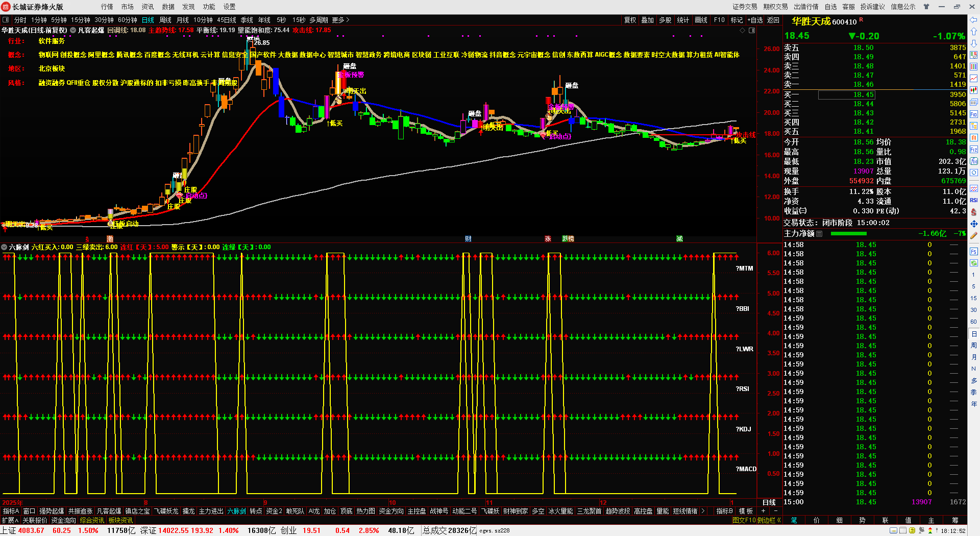The width and height of the screenshot is (980, 536).
Task: Toggle 画线 drawing lines option
Action: 701,20
